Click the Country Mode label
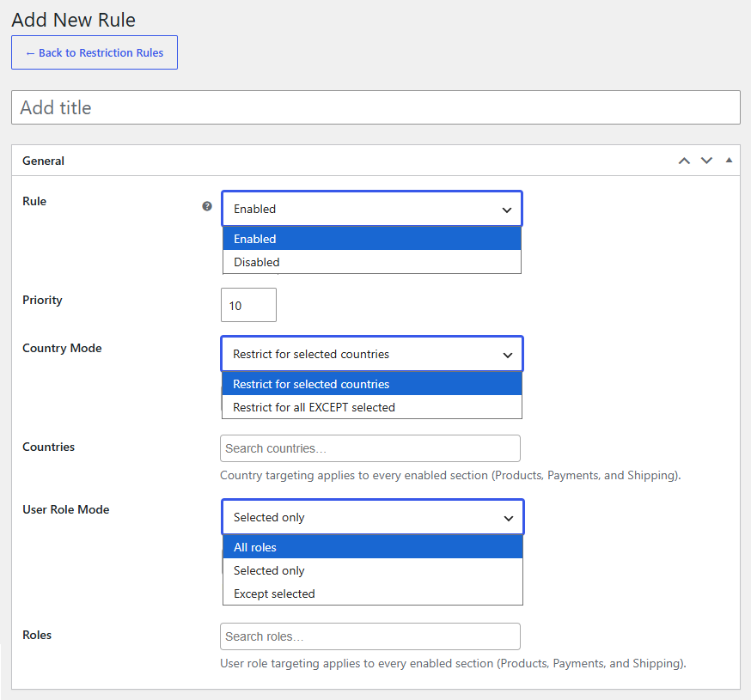 point(62,348)
